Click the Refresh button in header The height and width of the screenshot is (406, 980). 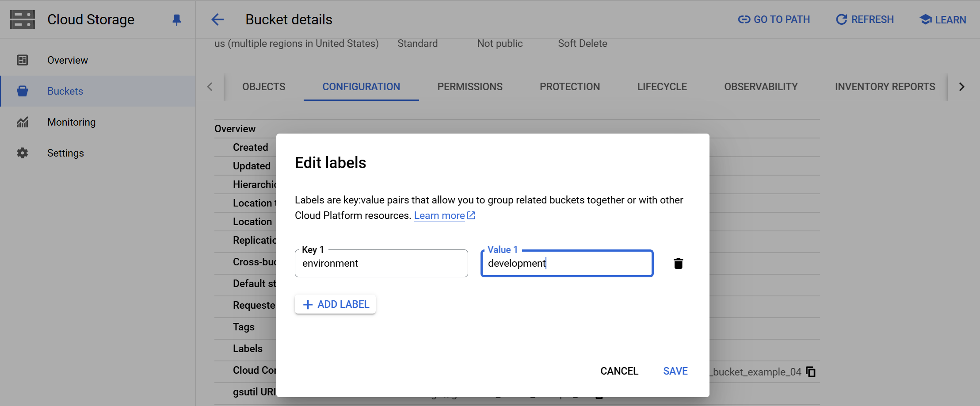[x=865, y=19]
